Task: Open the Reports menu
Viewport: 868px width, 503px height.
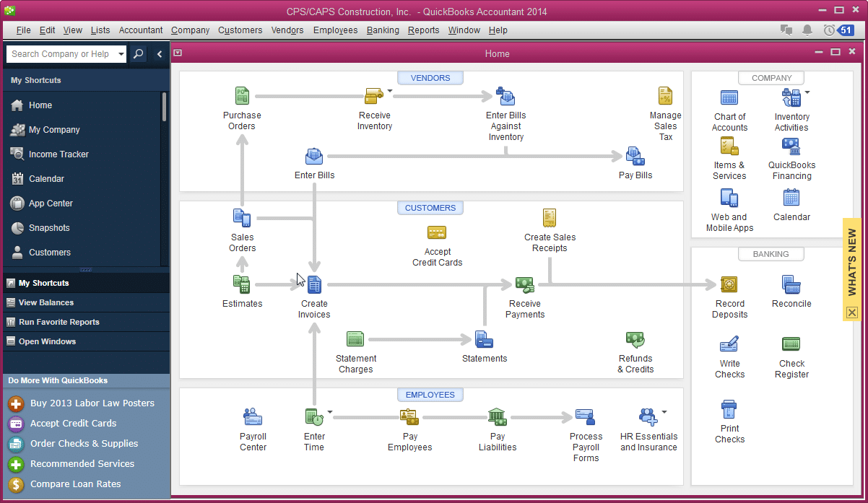Action: tap(423, 30)
